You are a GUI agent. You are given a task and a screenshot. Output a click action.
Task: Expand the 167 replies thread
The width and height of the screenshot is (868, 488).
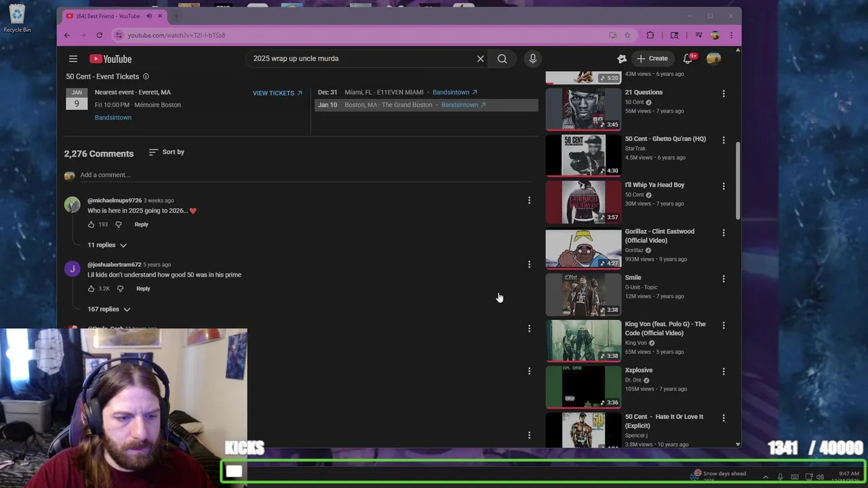pos(109,309)
